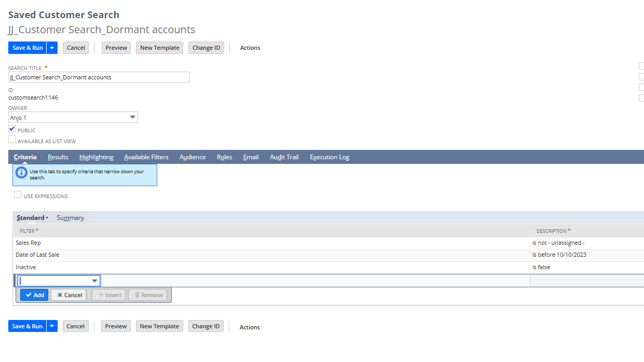Go to the Available Filters tab

click(x=146, y=157)
